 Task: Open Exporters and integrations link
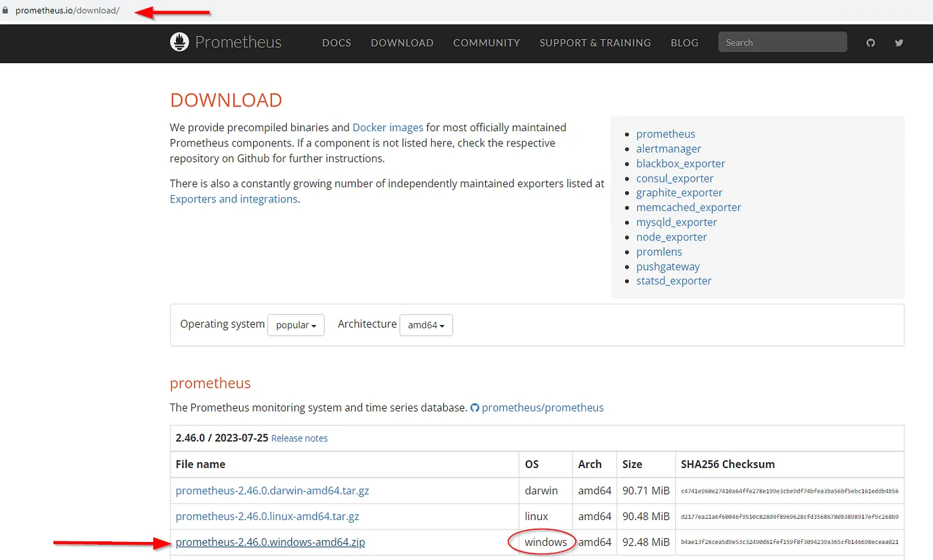pos(233,199)
